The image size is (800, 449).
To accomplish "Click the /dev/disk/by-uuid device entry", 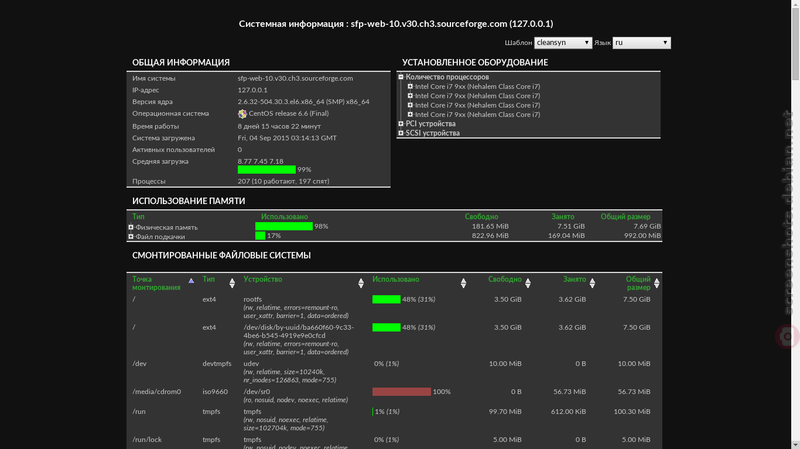I will (298, 332).
